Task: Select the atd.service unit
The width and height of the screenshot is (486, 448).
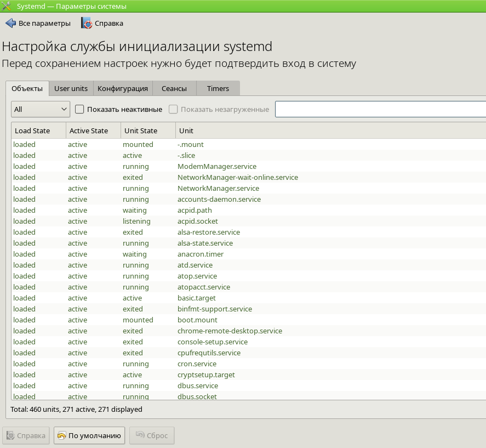Action: (249, 265)
